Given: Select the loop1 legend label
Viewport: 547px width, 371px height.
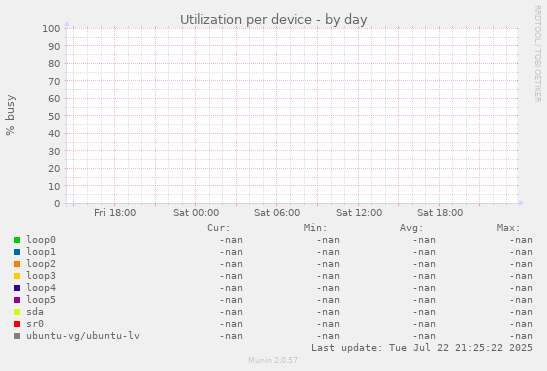Looking at the screenshot, I should 41,252.
